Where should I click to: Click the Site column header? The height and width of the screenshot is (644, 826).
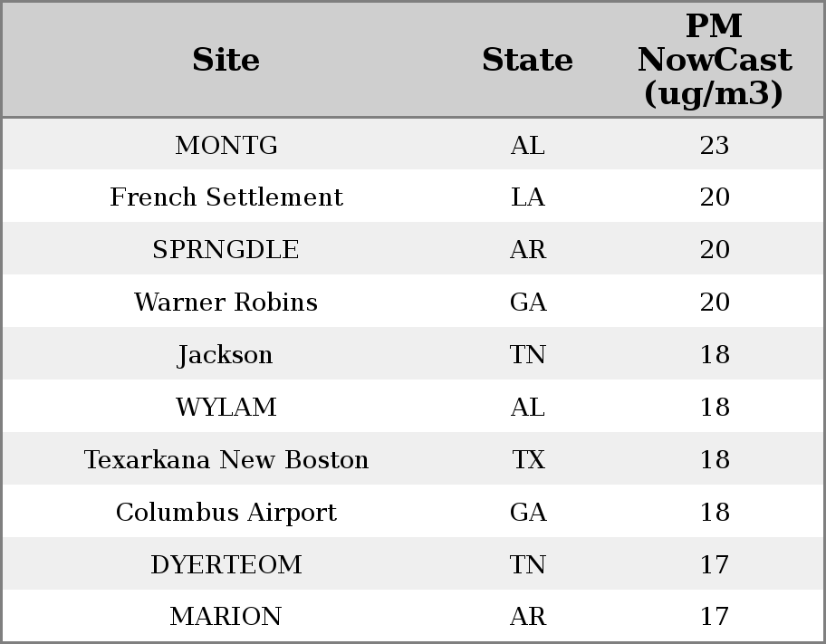[226, 60]
